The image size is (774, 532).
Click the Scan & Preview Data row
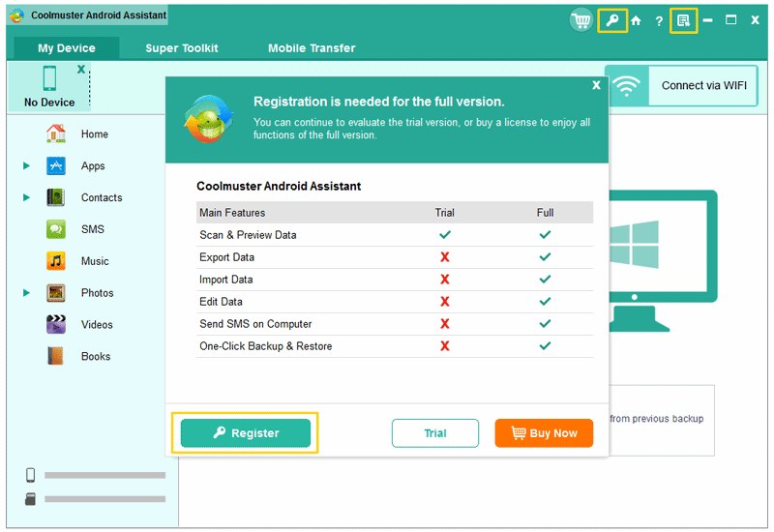(x=395, y=235)
